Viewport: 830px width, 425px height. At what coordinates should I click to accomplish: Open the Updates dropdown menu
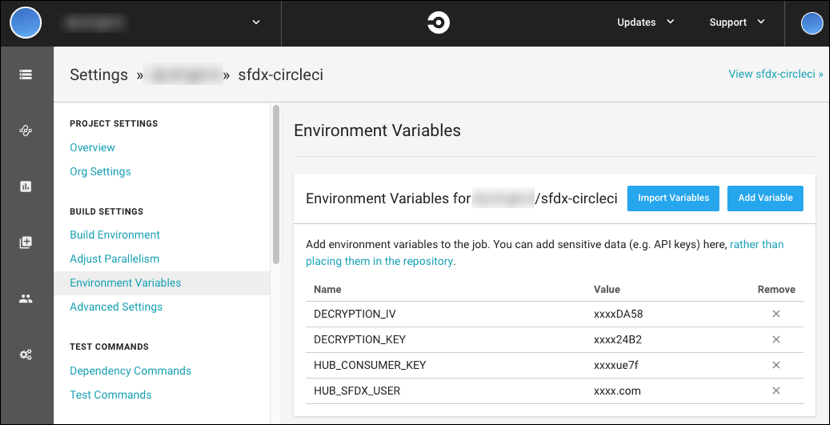tap(646, 22)
